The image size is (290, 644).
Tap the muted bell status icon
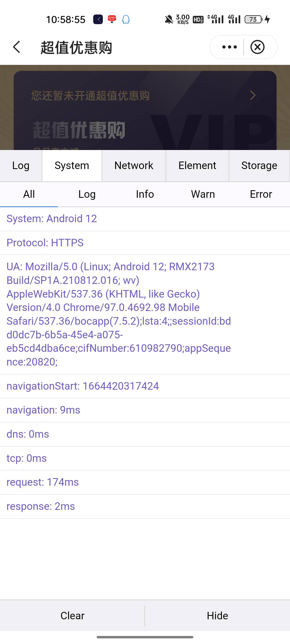pos(169,20)
